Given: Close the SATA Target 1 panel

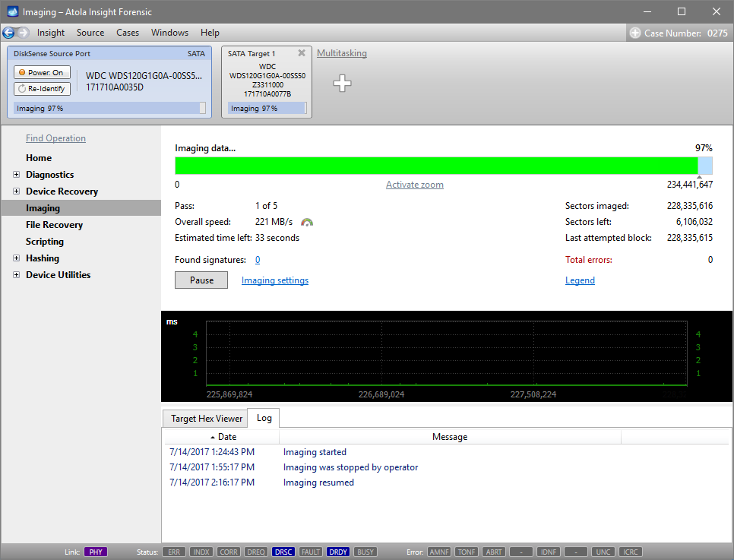Looking at the screenshot, I should 302,53.
